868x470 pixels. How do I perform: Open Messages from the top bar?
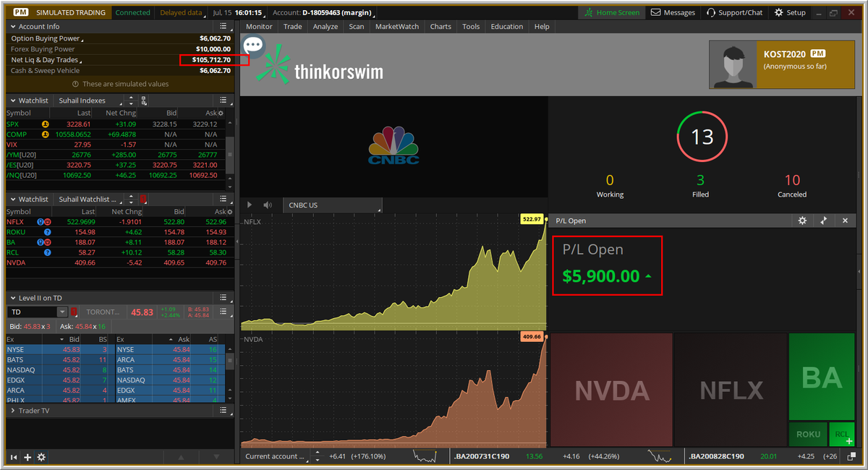[x=673, y=12]
